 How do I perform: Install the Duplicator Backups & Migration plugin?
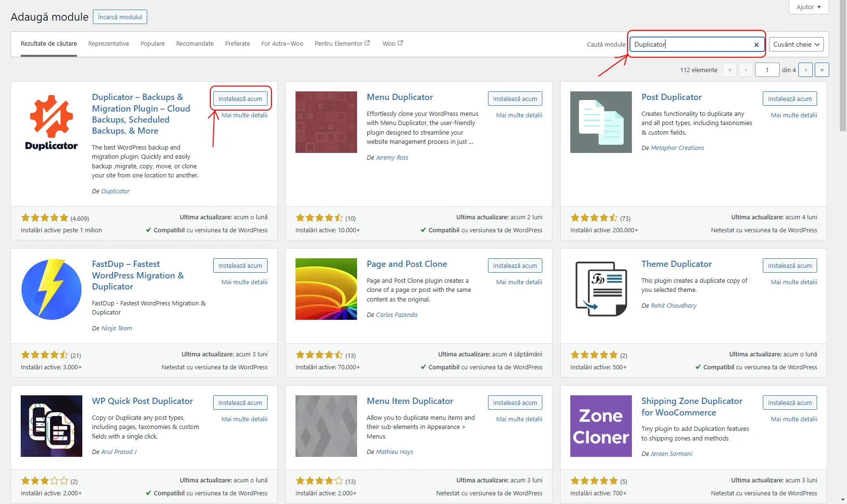pos(240,99)
